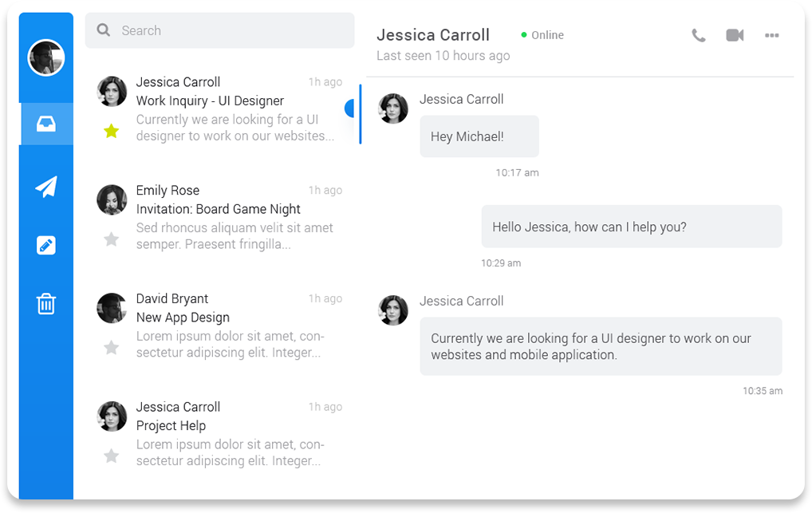Click the 'Hey Michael!' message bubble

click(479, 136)
